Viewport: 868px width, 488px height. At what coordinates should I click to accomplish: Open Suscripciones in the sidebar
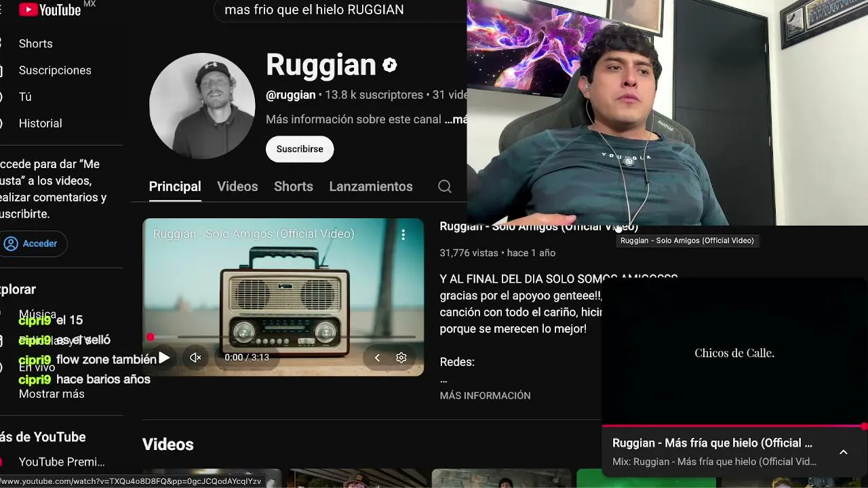coord(55,70)
